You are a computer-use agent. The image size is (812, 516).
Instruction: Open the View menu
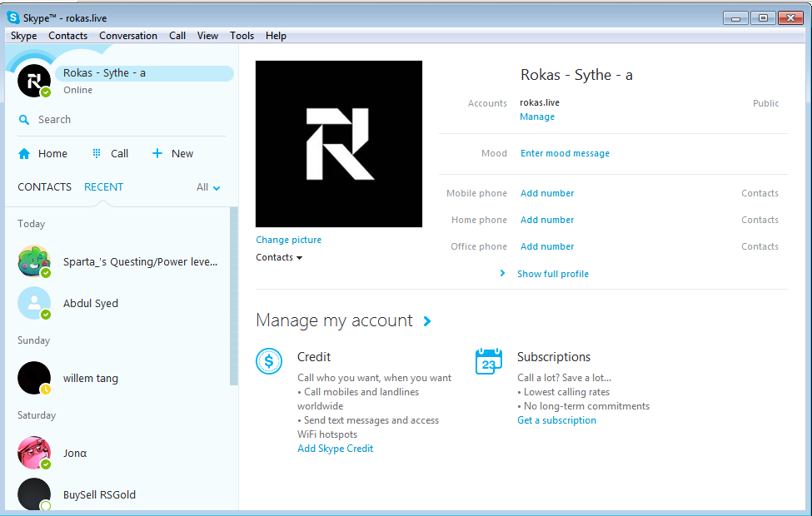pos(207,36)
